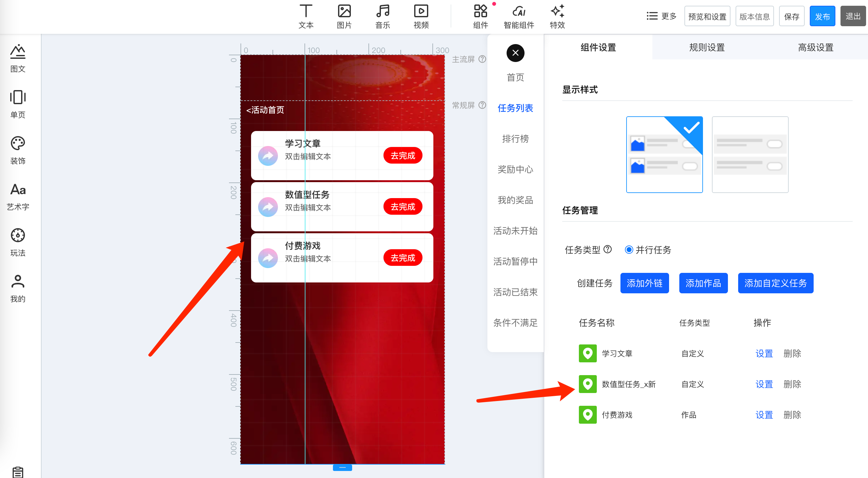Open the 图文 sidebar panel
868x478 pixels.
coord(18,58)
